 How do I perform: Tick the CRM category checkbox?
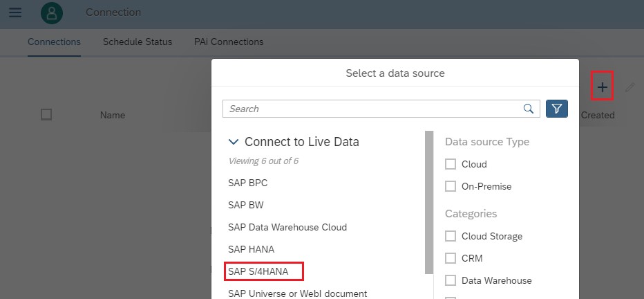point(451,258)
